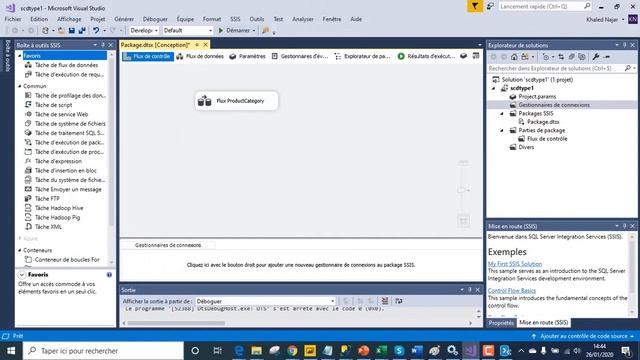This screenshot has height=360, width=640.
Task: Click the wrench properties icon in Explorateur de solutions
Action: click(x=596, y=57)
